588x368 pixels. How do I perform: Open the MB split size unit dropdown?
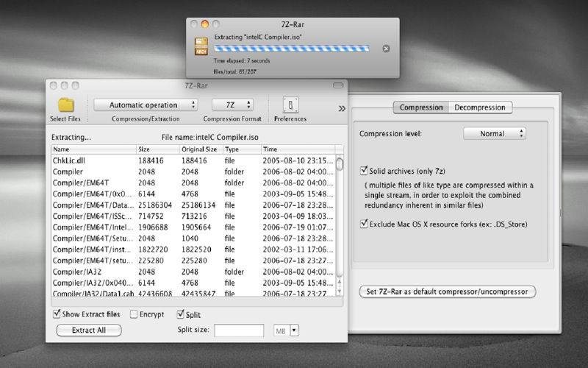[x=295, y=330]
